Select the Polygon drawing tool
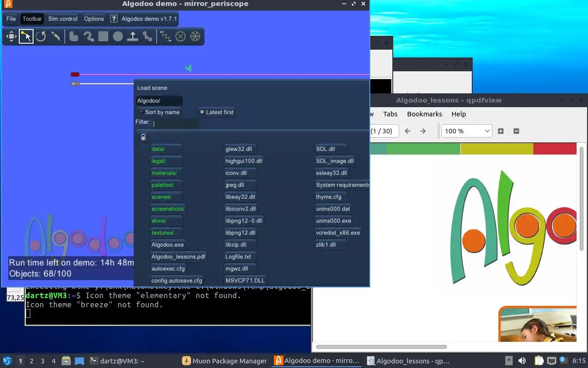 click(73, 36)
